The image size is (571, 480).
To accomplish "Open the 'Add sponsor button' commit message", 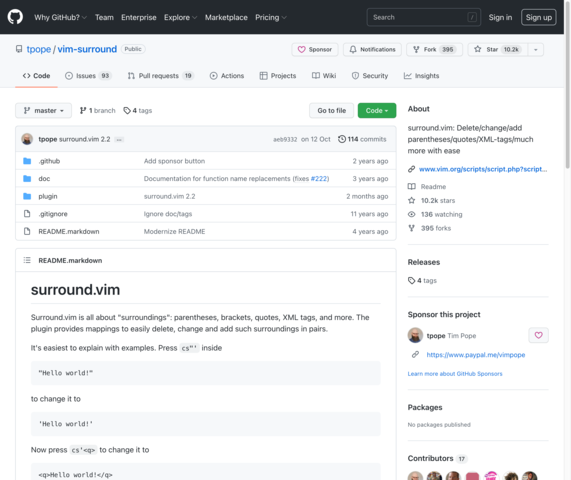I will (x=174, y=161).
